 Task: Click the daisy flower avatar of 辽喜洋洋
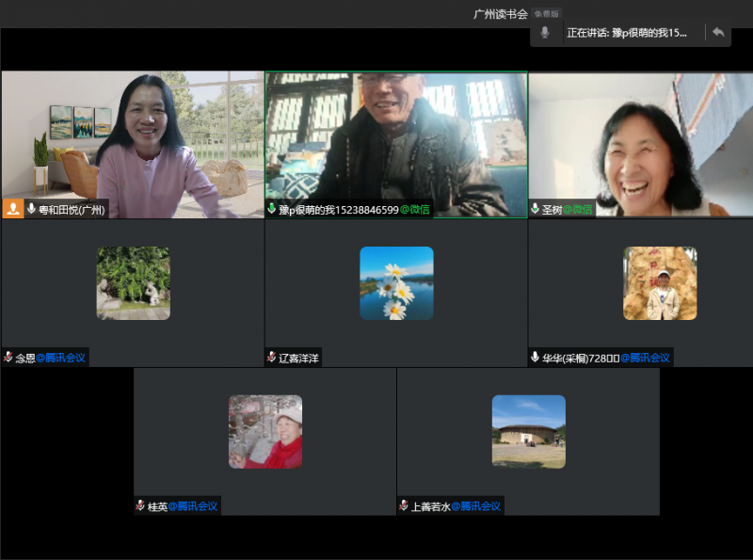pos(396,283)
